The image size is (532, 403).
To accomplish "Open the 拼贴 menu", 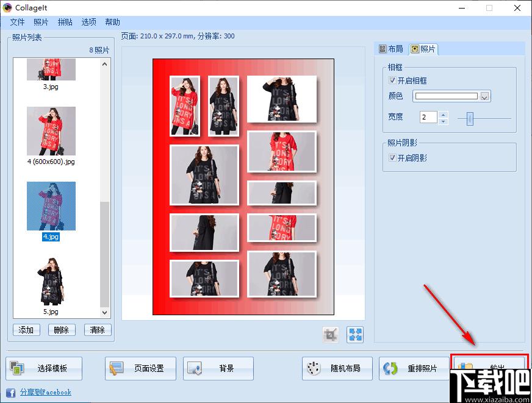I will coord(65,22).
